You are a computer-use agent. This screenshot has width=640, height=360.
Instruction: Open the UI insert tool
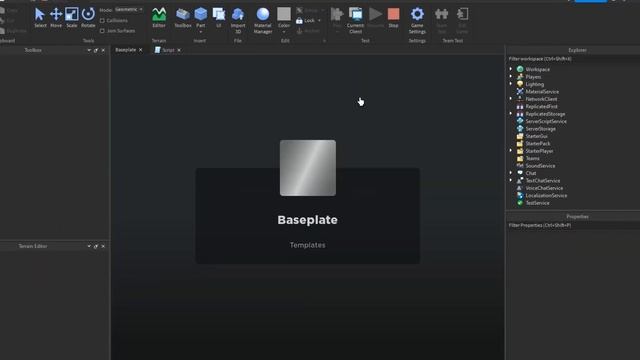pos(218,18)
